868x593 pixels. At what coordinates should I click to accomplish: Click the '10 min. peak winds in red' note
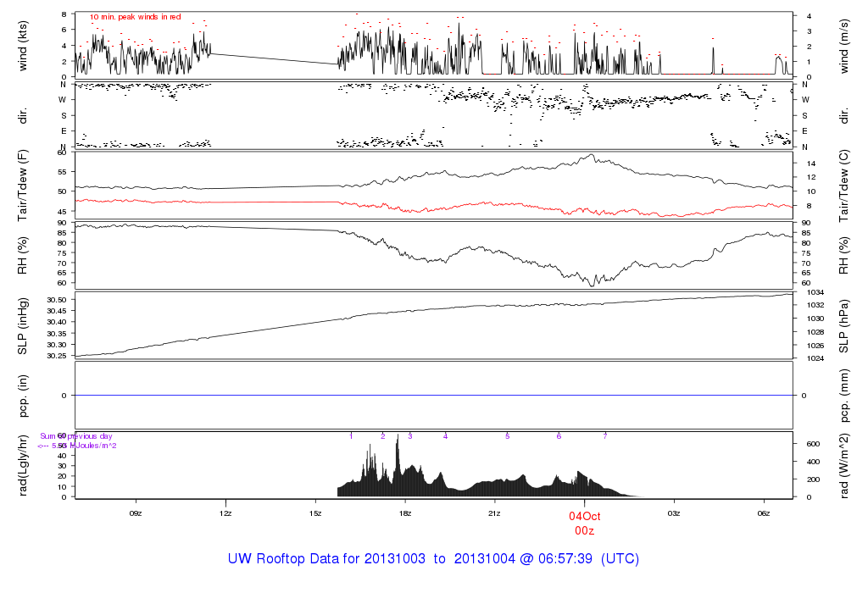click(135, 17)
